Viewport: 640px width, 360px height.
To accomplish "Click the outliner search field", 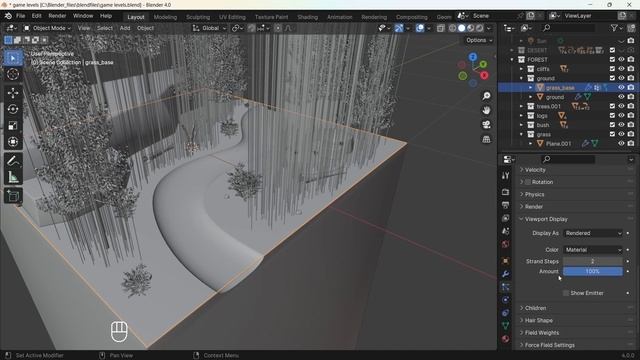I will [569, 28].
